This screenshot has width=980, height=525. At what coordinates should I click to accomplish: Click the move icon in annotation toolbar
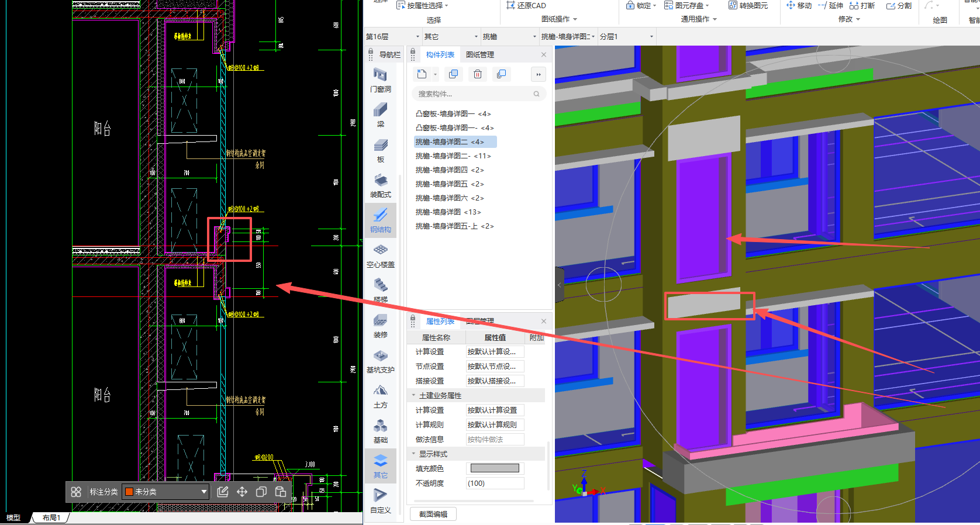tap(242, 492)
